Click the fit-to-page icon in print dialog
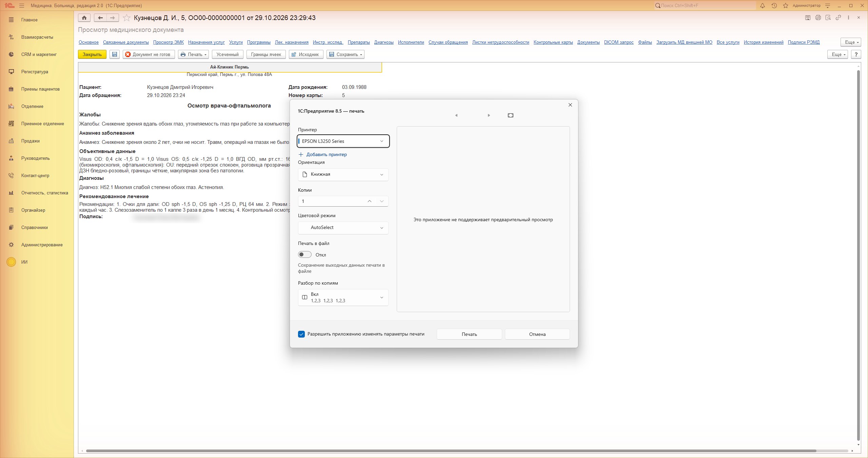Viewport: 868px width, 458px height. pos(511,115)
